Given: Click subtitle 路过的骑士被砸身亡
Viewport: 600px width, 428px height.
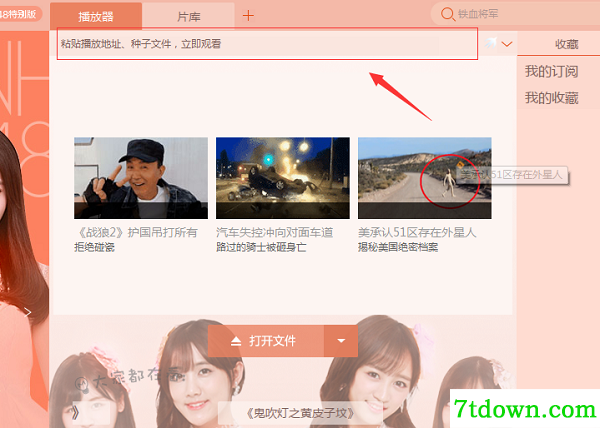Looking at the screenshot, I should [x=261, y=247].
